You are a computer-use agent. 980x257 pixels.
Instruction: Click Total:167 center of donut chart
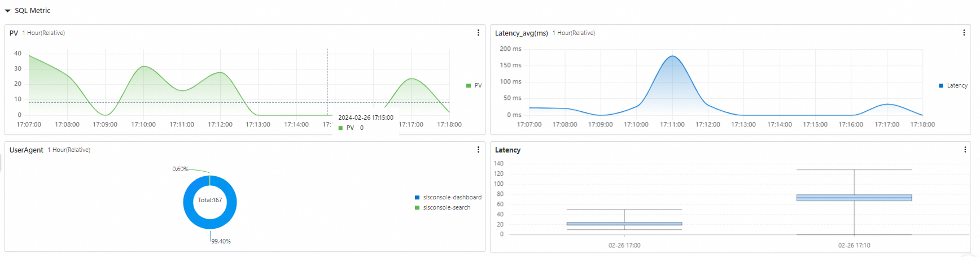[210, 200]
